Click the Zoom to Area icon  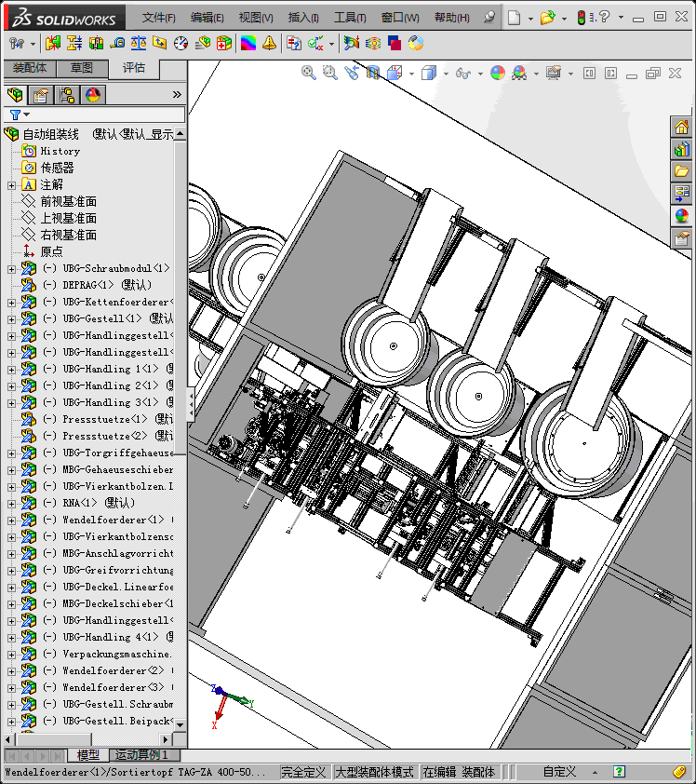click(x=329, y=73)
